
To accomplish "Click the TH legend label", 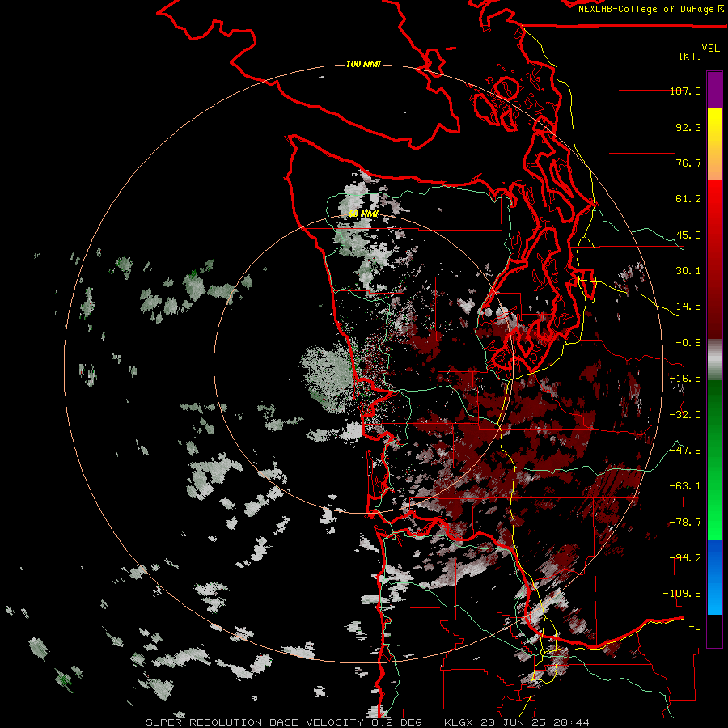I will coord(695,630).
